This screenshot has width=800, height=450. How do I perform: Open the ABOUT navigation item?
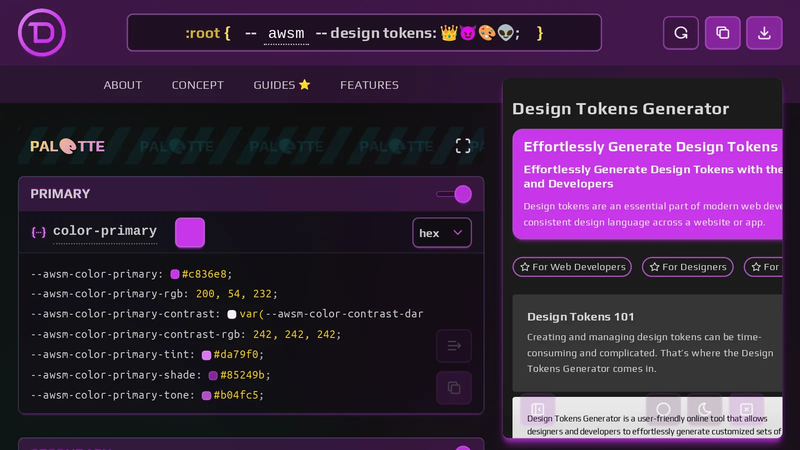point(123,85)
